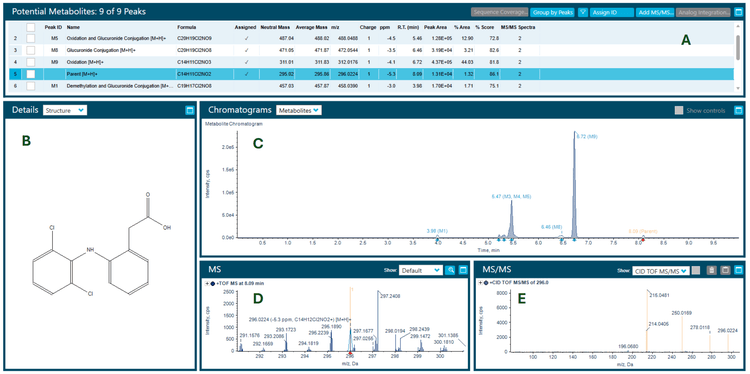The image size is (750, 374).
Task: Click the grey square toggle in MS/MS header
Action: (696, 270)
